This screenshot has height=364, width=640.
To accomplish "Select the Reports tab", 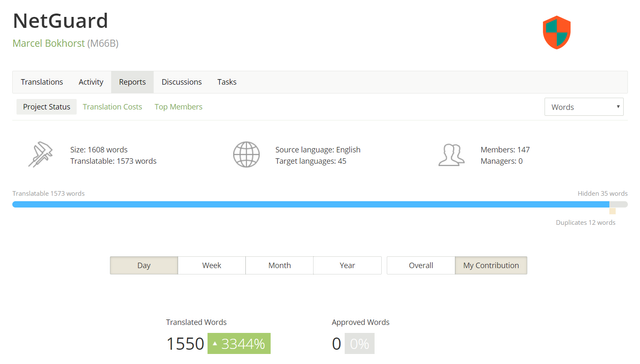I will [132, 82].
